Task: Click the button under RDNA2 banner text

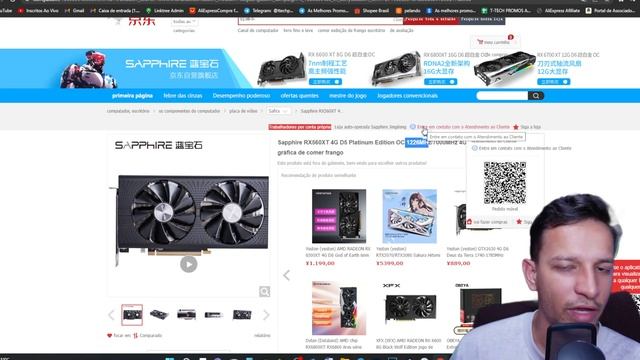Action: [x=440, y=82]
